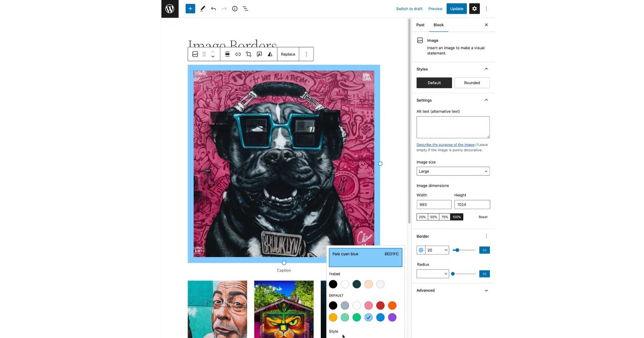Click the block inserter plus icon
Viewport: 644px width, 338px height.
[x=190, y=8]
